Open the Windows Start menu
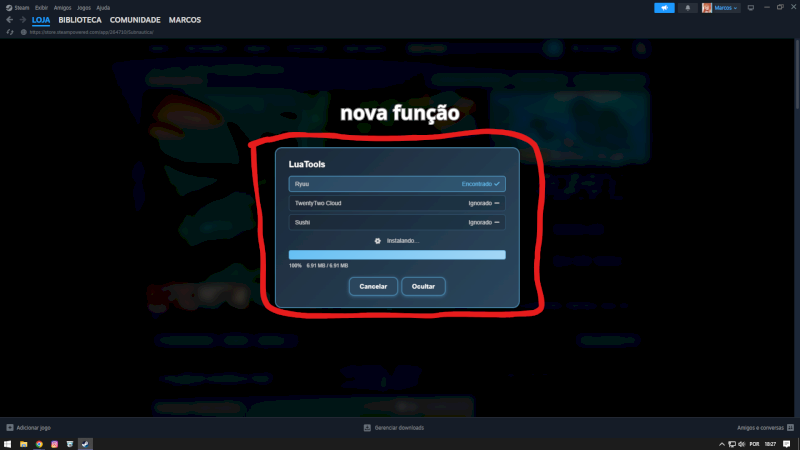The image size is (800, 450). [x=7, y=444]
